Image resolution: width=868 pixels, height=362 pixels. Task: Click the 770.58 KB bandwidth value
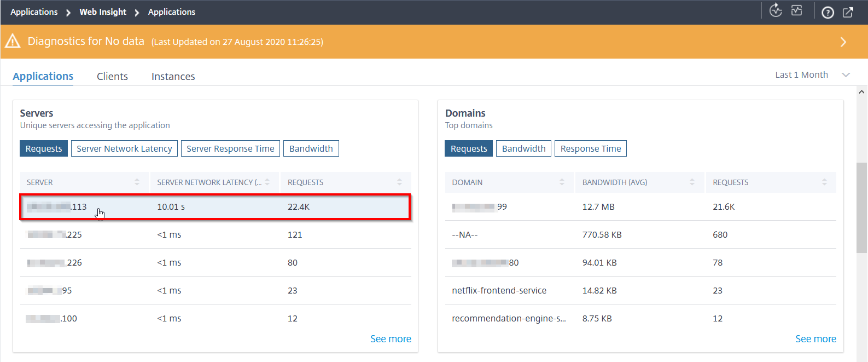coord(602,235)
